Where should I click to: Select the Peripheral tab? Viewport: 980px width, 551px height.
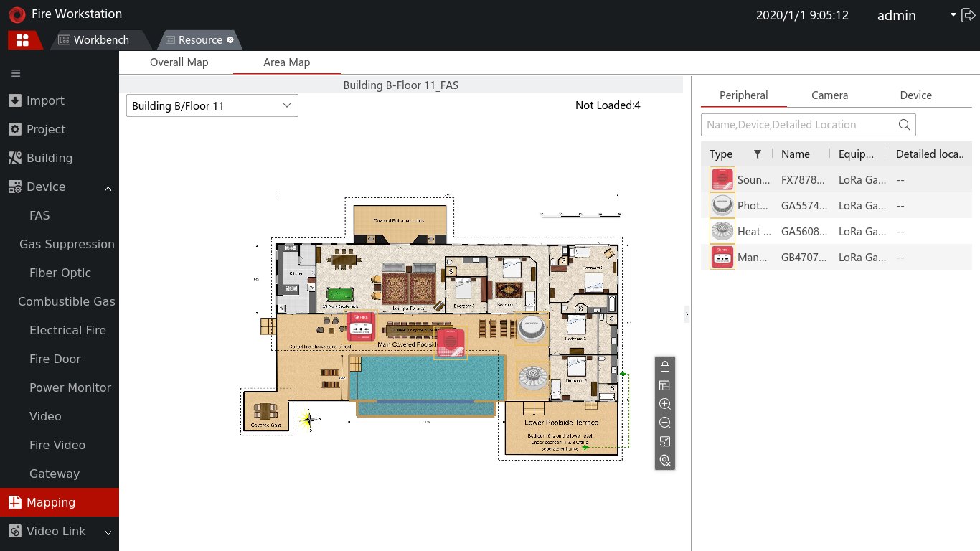(x=744, y=95)
